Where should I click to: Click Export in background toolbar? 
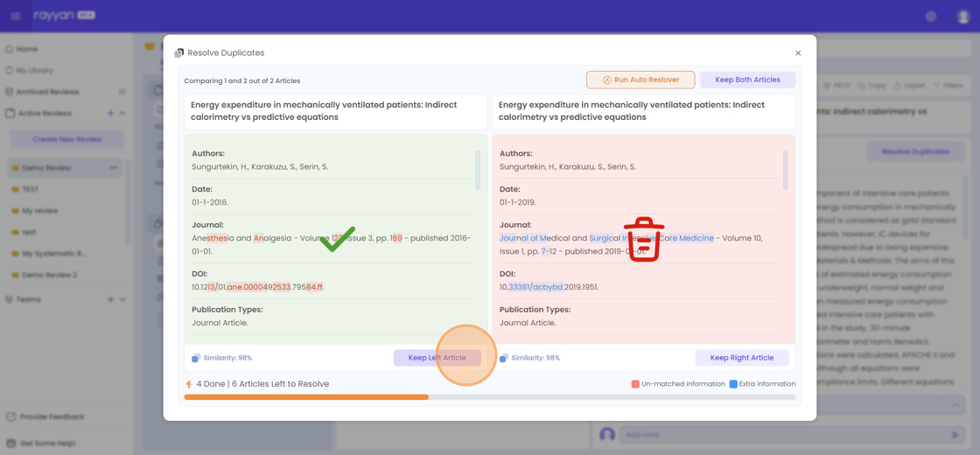point(909,86)
